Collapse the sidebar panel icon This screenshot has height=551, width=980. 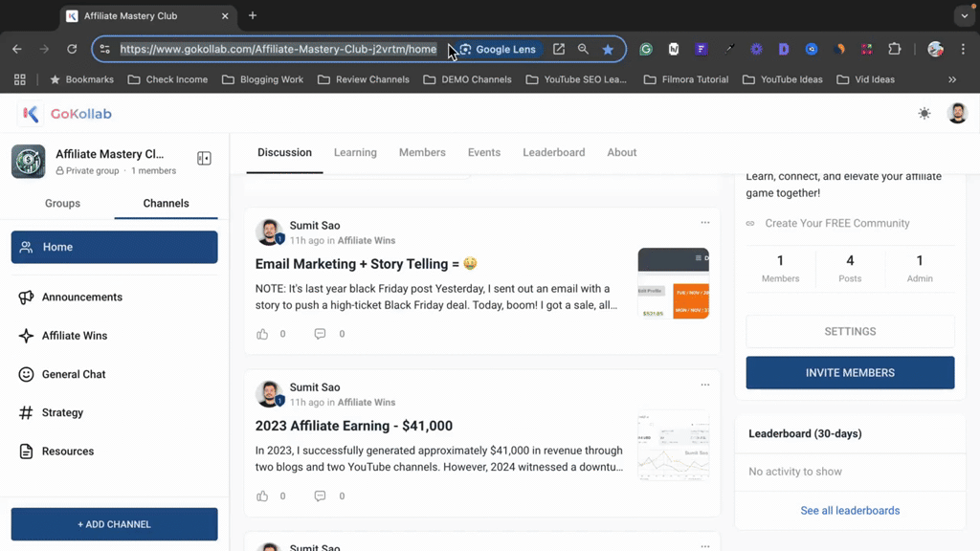click(x=204, y=159)
